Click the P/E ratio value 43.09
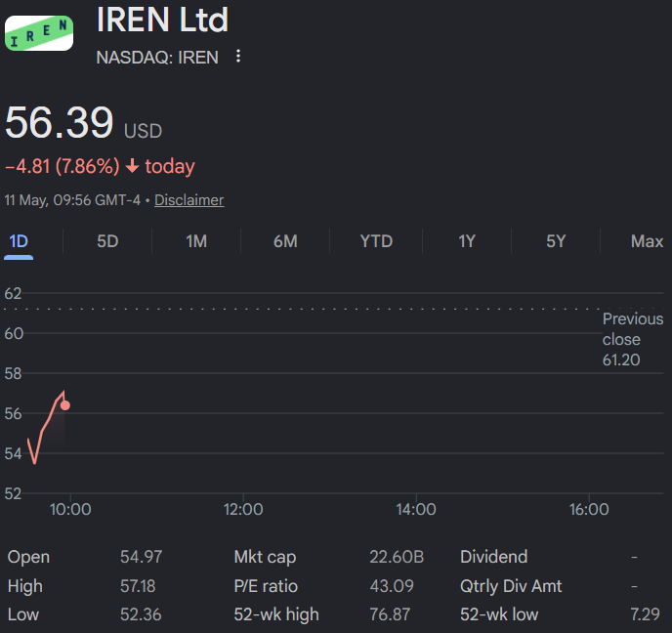 (x=392, y=586)
